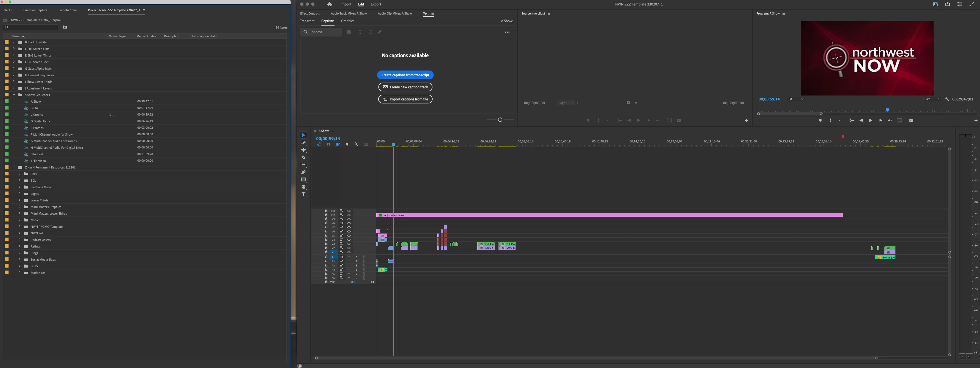Solo audio track A4
980x368 pixels.
click(x=357, y=270)
